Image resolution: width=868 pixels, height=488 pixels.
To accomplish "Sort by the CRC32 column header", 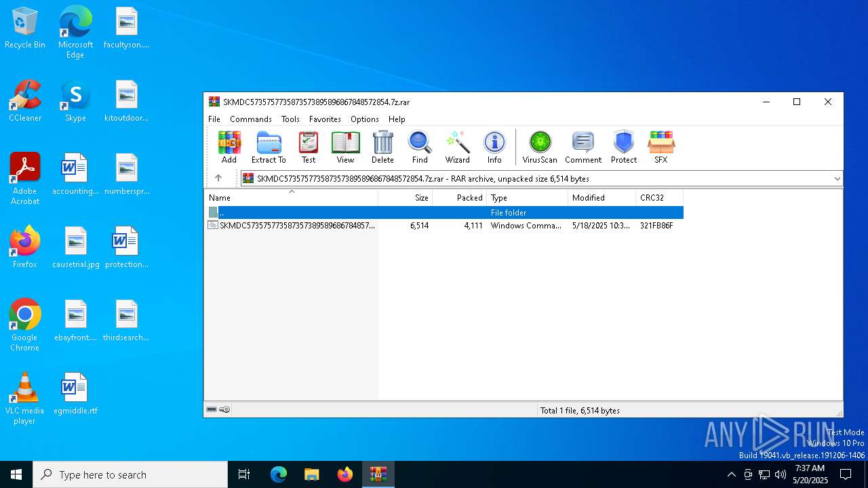I will point(659,198).
